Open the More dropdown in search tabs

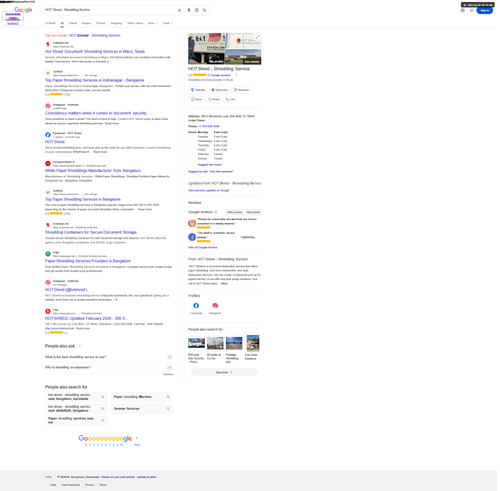tap(153, 23)
